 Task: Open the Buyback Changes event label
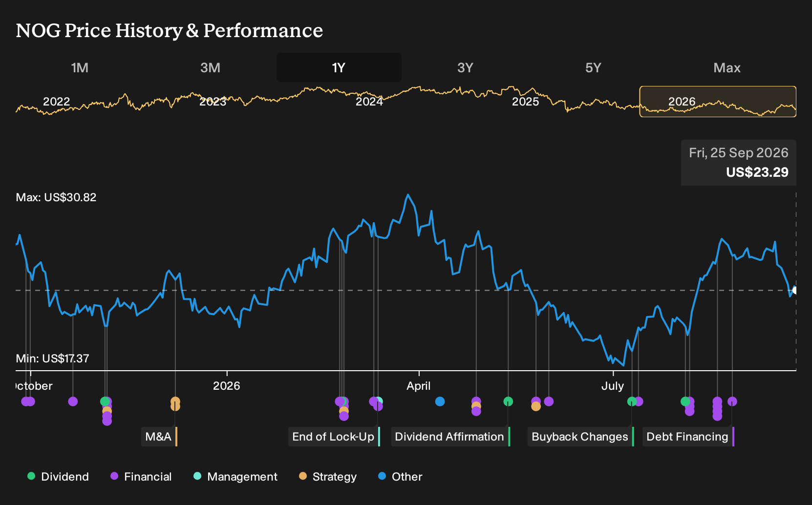(x=580, y=437)
